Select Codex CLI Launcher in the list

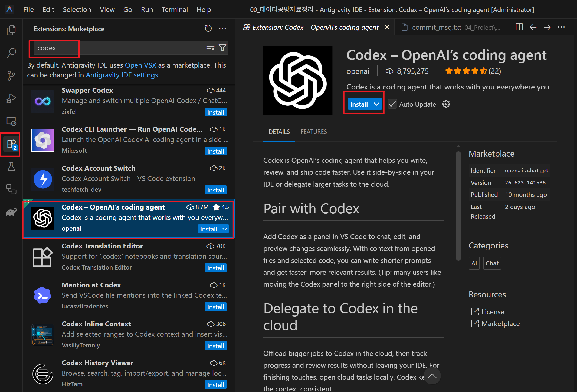pyautogui.click(x=129, y=140)
